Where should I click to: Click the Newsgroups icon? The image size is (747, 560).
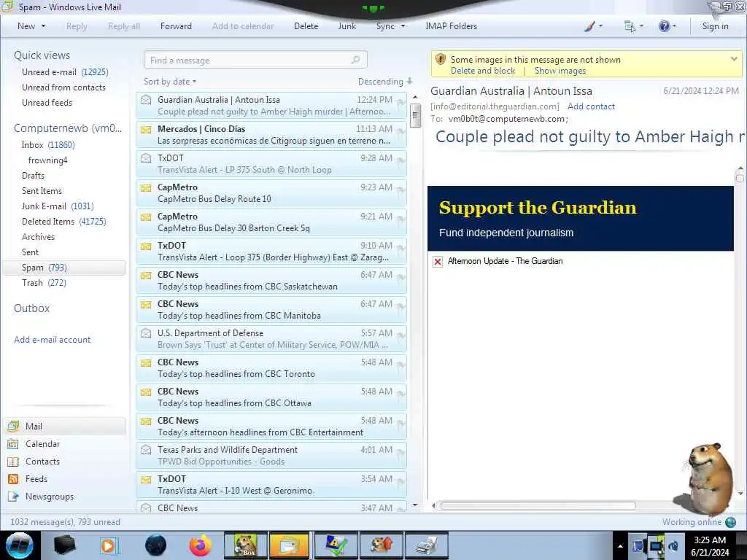[13, 497]
